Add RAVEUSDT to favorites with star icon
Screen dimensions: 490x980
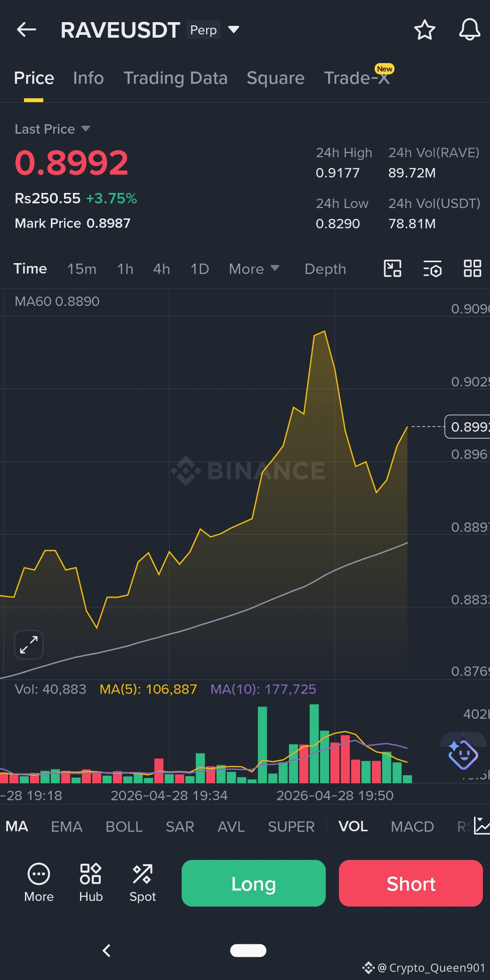coord(425,30)
